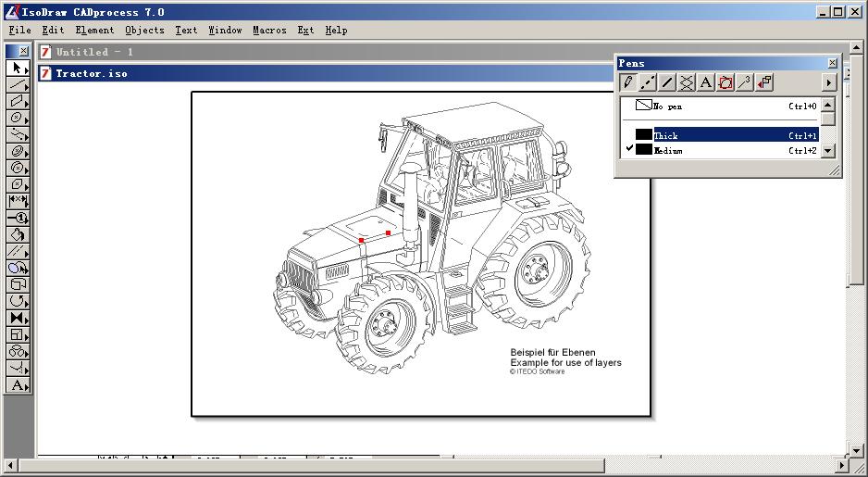Click the Thick pen color swatch
Image resolution: width=868 pixels, height=477 pixels.
[643, 134]
